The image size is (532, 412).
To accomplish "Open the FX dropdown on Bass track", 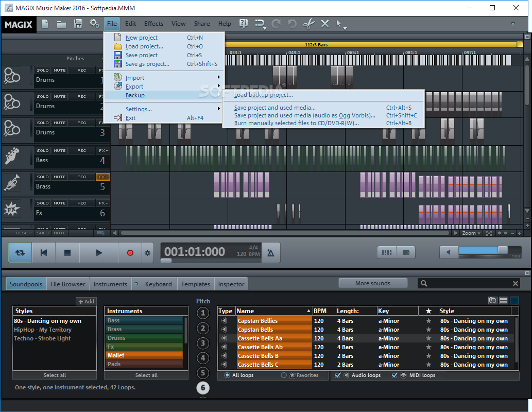I will click(103, 150).
